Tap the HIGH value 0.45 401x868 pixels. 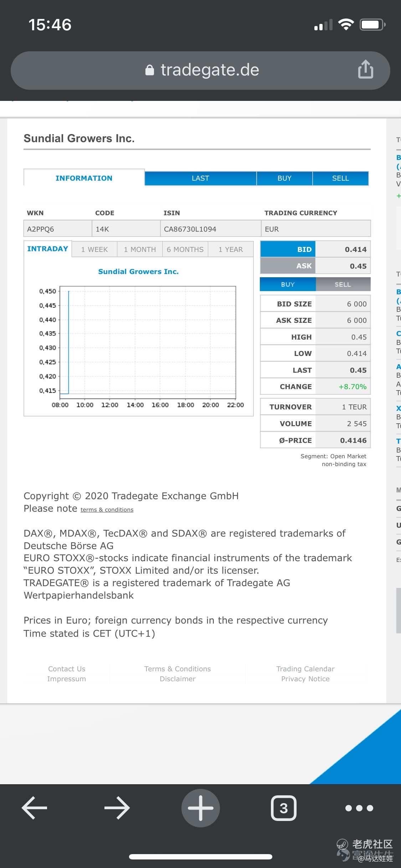click(359, 337)
